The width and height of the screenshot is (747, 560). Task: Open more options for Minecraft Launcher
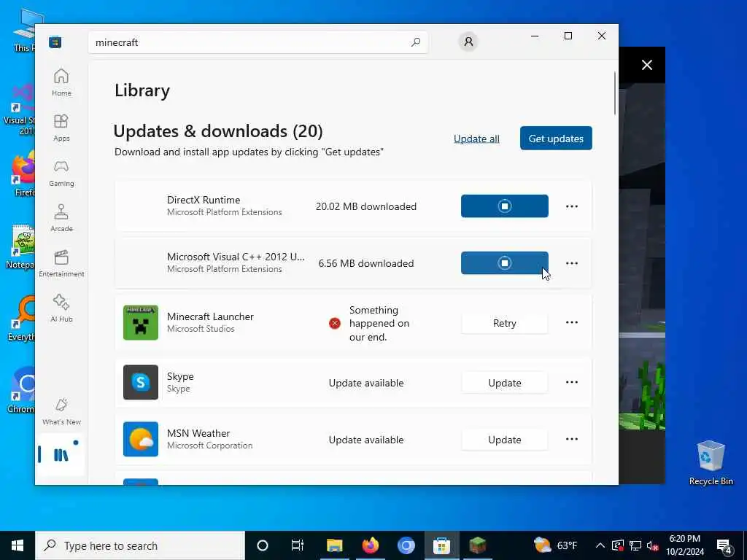tap(572, 322)
